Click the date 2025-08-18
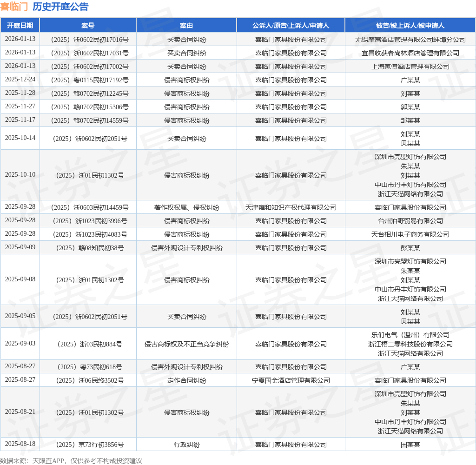 pos(20,444)
